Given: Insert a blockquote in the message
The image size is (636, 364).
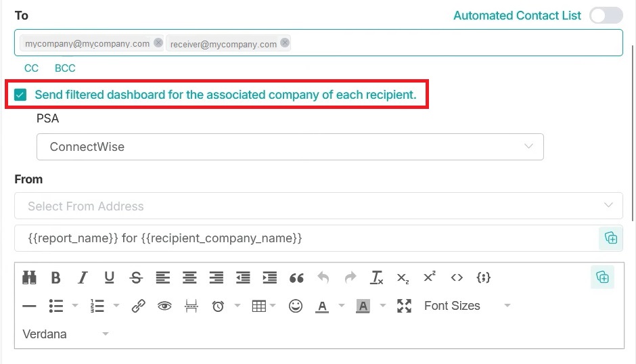Looking at the screenshot, I should [x=296, y=277].
